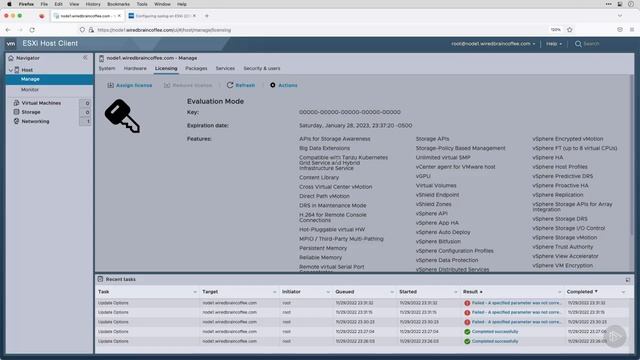Screen dimensions: 640x360
Task: Open the Help dropdown menu
Action: [554, 44]
